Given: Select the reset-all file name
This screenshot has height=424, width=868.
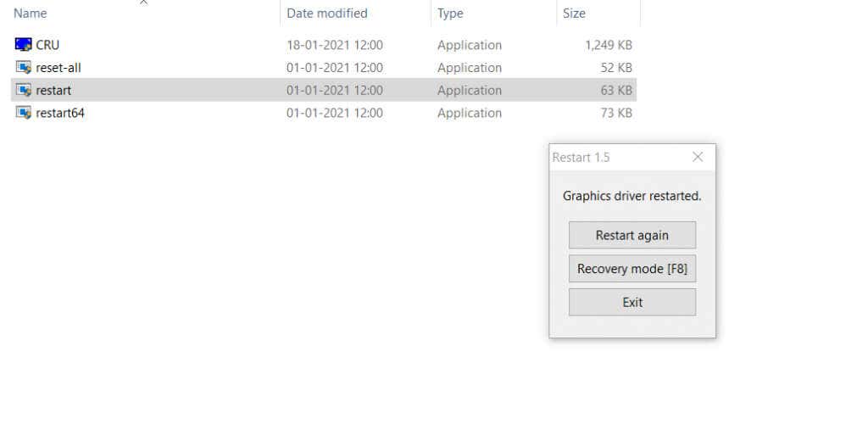Looking at the screenshot, I should [x=58, y=68].
